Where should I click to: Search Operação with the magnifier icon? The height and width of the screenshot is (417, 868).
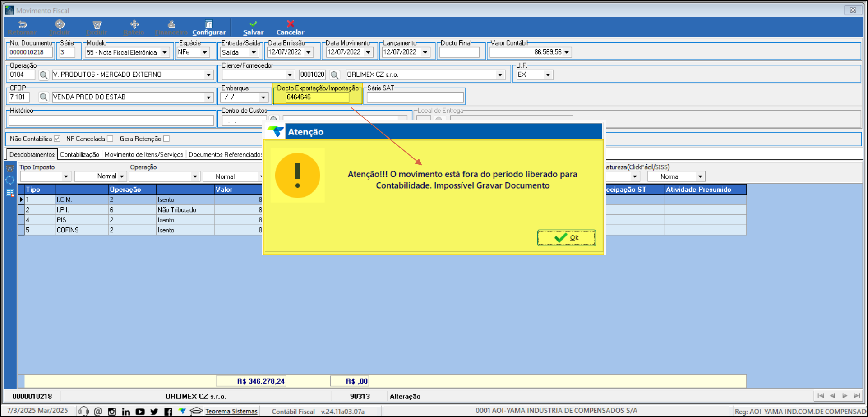click(x=43, y=75)
